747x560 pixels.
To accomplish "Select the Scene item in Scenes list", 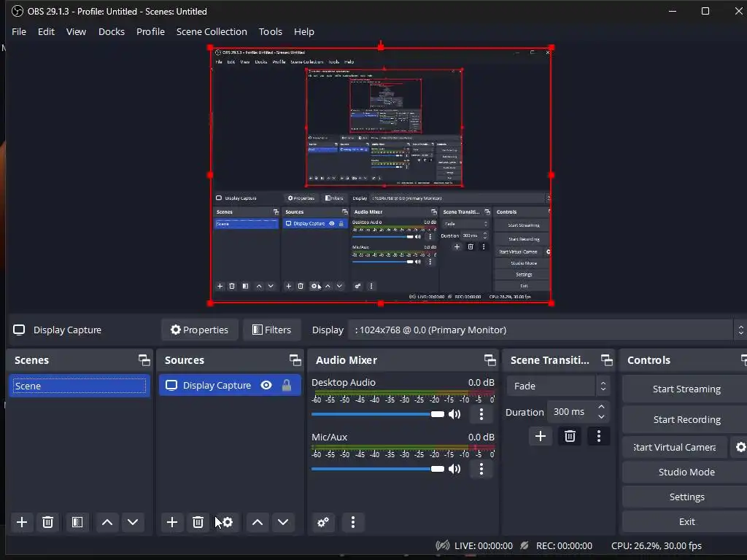I will click(80, 386).
